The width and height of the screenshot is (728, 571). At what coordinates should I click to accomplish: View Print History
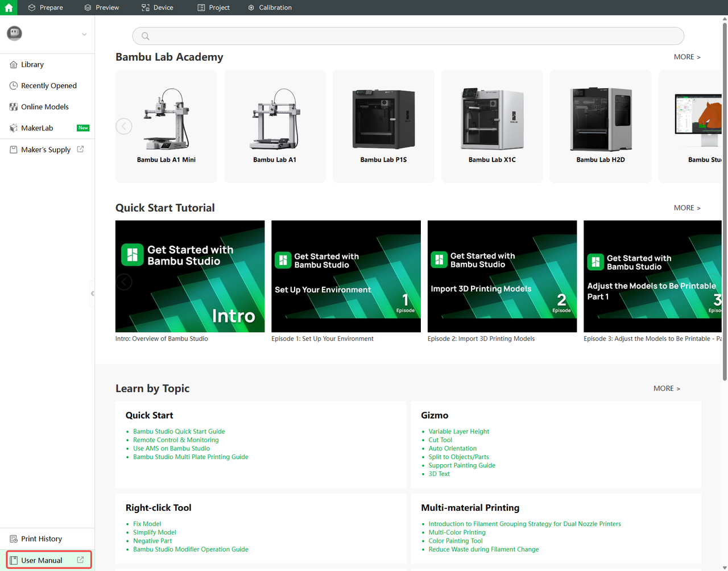47,539
